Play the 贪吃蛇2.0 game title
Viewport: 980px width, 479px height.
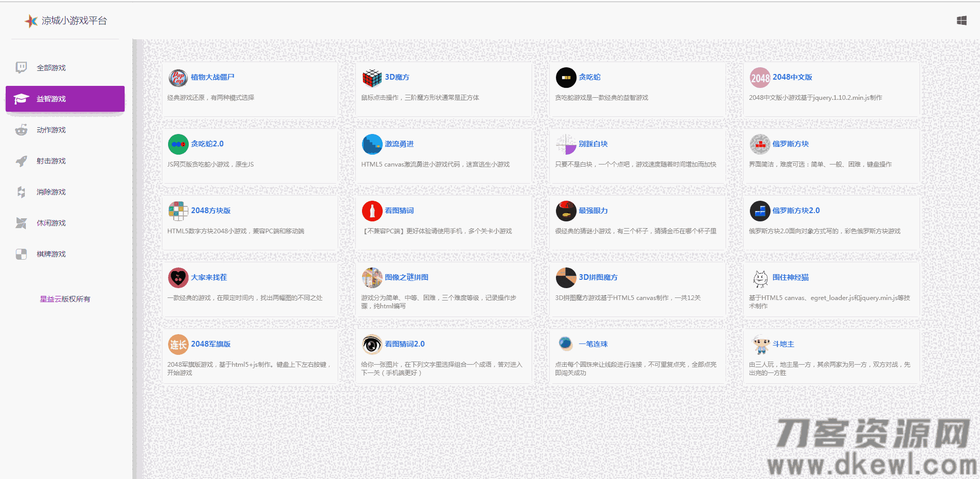[x=207, y=144]
